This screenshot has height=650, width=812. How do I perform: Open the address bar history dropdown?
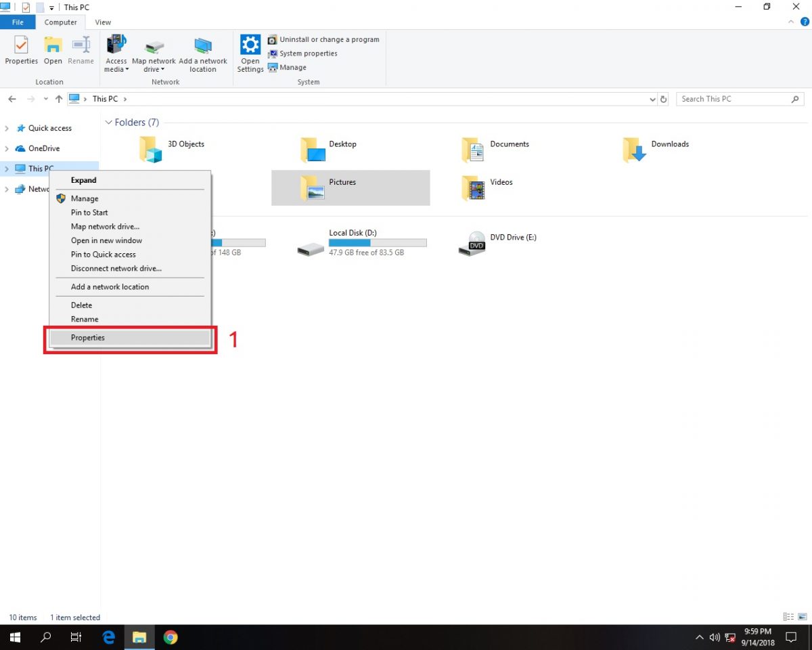(652, 100)
